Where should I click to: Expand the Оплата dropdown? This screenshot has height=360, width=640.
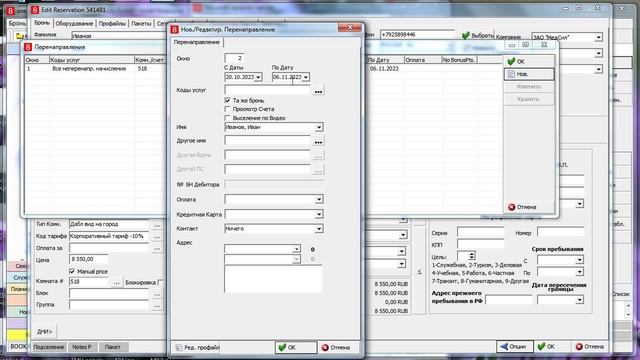click(x=319, y=200)
